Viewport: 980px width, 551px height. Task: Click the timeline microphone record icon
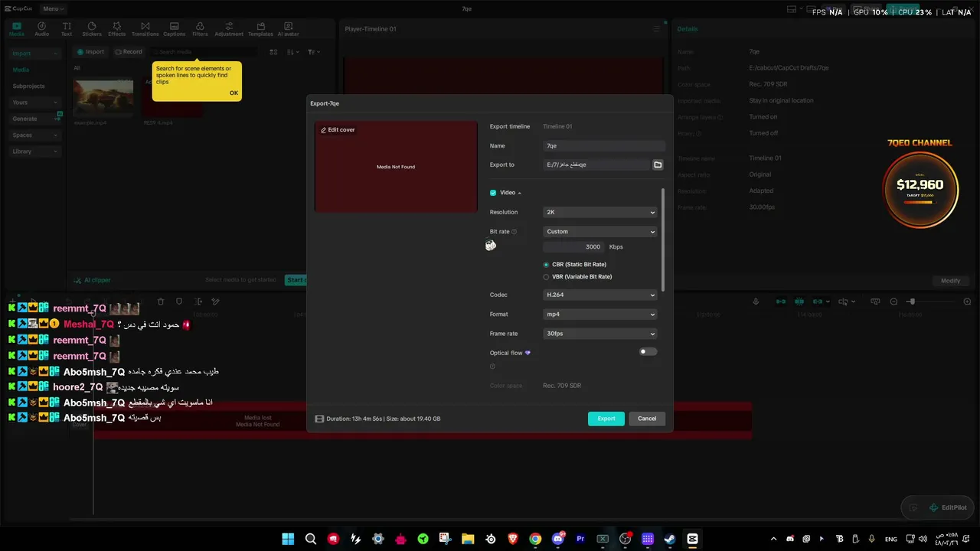click(756, 302)
